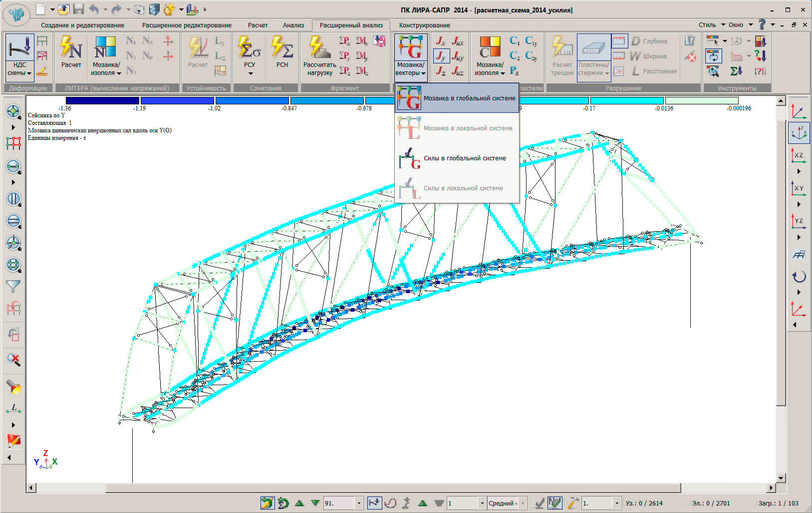The height and width of the screenshot is (513, 812).
Task: Click the НДС схемы deformed scheme icon
Action: click(19, 47)
